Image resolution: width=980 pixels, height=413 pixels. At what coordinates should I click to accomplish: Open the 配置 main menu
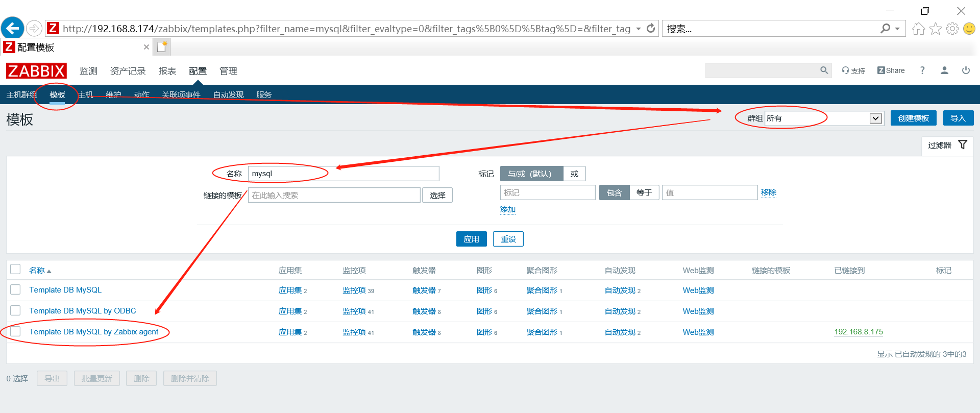click(x=198, y=71)
